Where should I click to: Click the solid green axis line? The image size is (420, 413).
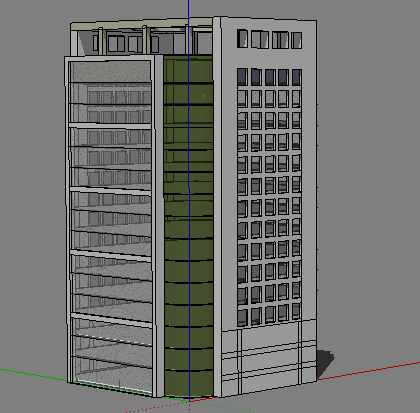tap(33, 375)
